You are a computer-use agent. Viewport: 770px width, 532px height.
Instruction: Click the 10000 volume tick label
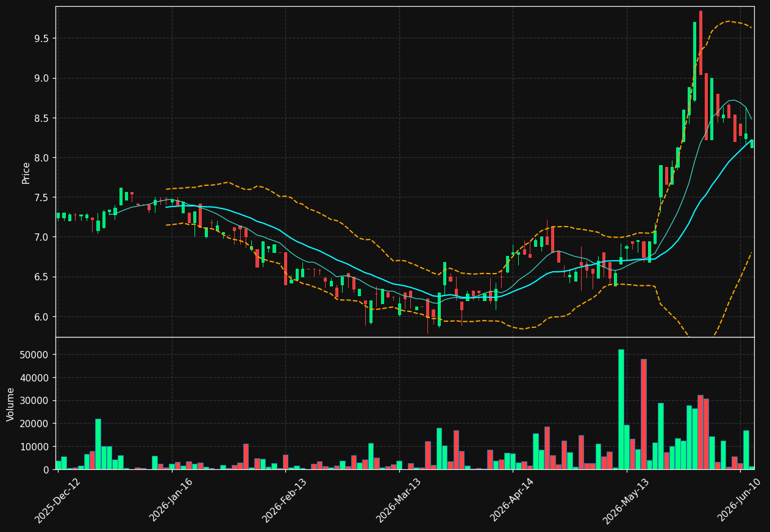coord(35,447)
